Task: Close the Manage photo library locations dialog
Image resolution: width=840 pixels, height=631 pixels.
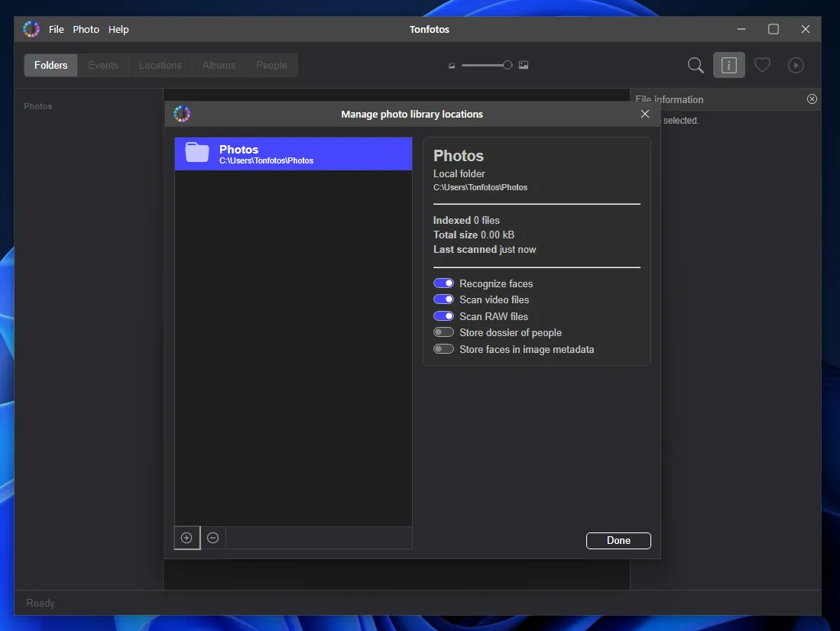Action: 645,114
